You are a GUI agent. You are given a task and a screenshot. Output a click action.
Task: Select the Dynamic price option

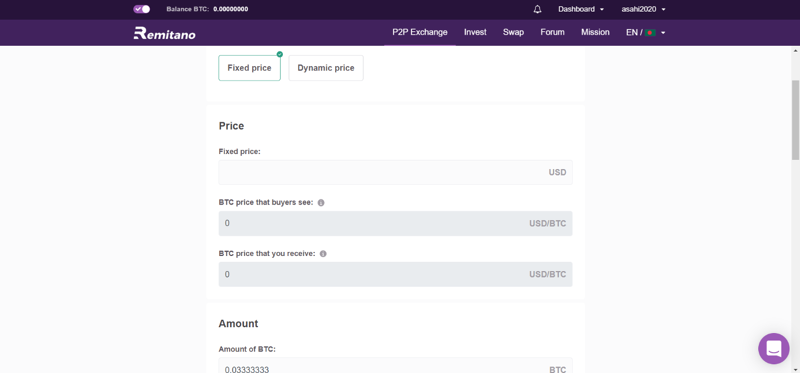(x=326, y=68)
